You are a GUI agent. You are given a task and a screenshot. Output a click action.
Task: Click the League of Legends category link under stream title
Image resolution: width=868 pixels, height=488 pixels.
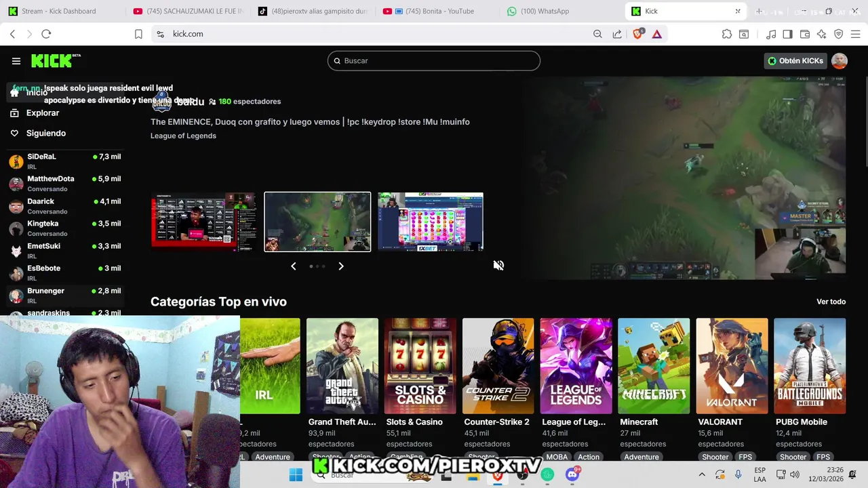pos(183,136)
